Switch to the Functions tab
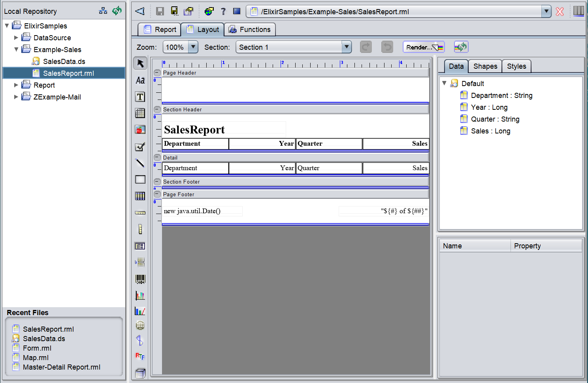Screen dimensions: 588x383 point(250,30)
